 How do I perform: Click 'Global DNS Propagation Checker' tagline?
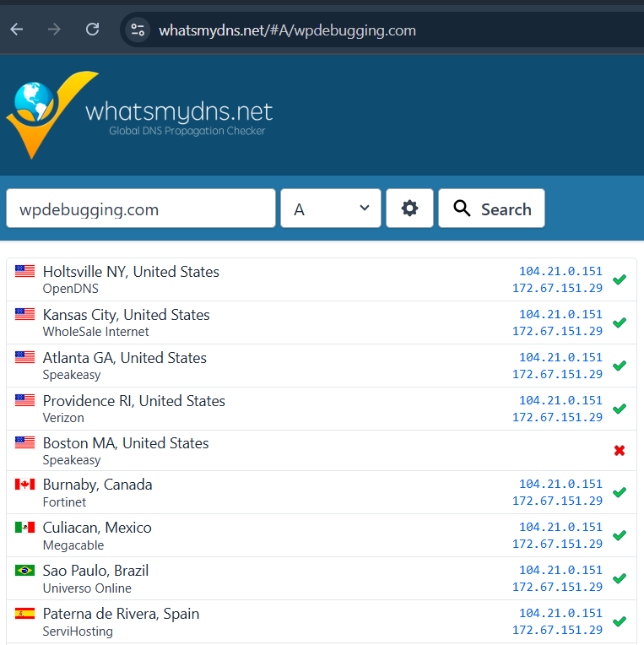coord(187,131)
